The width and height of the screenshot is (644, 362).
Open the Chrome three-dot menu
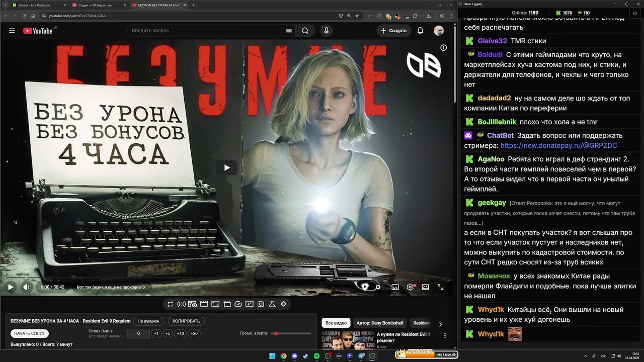point(451,16)
